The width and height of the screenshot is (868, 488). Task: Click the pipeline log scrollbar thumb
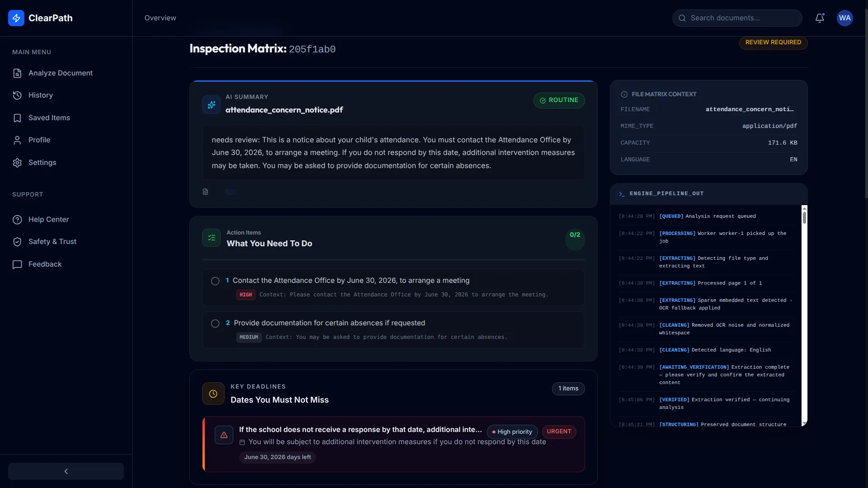804,218
